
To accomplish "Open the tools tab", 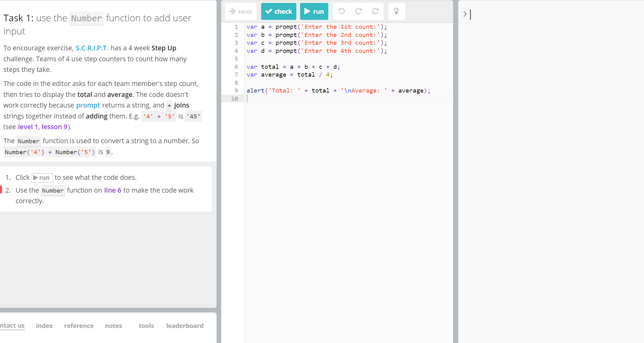I will click(x=146, y=326).
